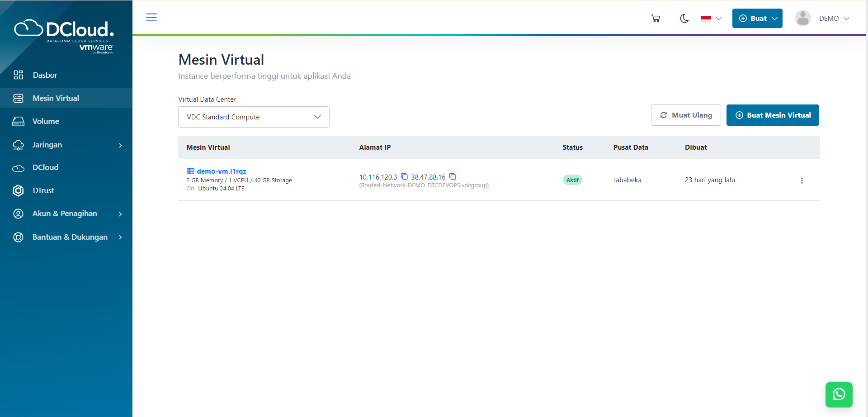Copy the private IP 10.116.120.3

[x=404, y=176]
